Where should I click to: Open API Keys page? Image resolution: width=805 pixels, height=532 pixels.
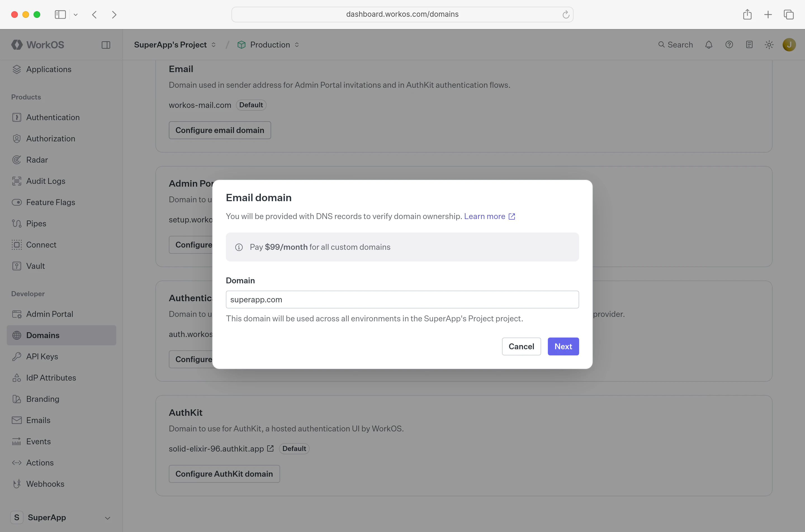click(61, 357)
